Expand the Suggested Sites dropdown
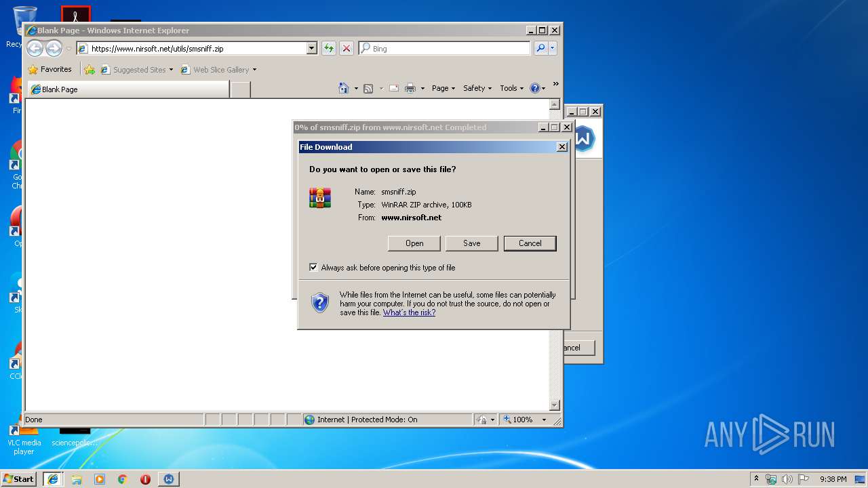This screenshot has height=488, width=868. pos(171,70)
